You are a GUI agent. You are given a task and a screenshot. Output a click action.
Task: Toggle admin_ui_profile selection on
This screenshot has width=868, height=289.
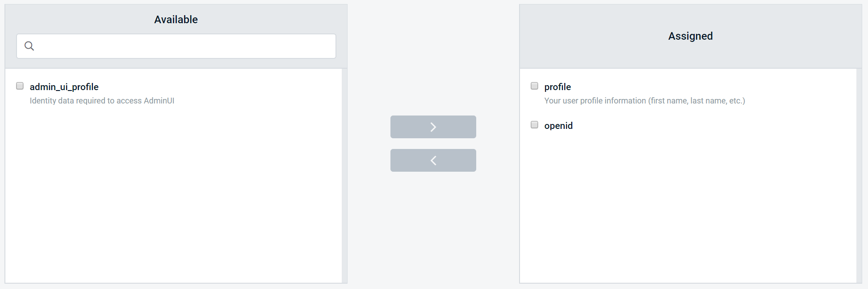(19, 85)
